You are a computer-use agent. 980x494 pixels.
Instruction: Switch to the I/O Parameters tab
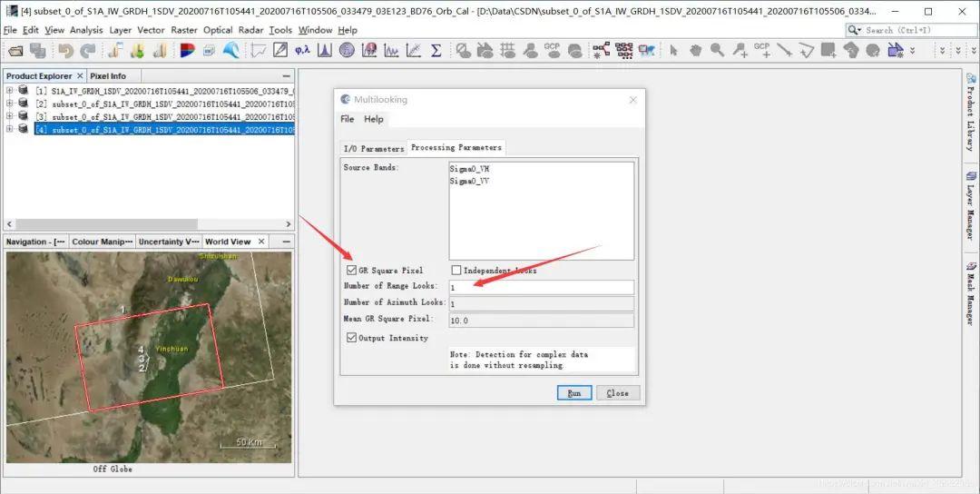coord(373,148)
